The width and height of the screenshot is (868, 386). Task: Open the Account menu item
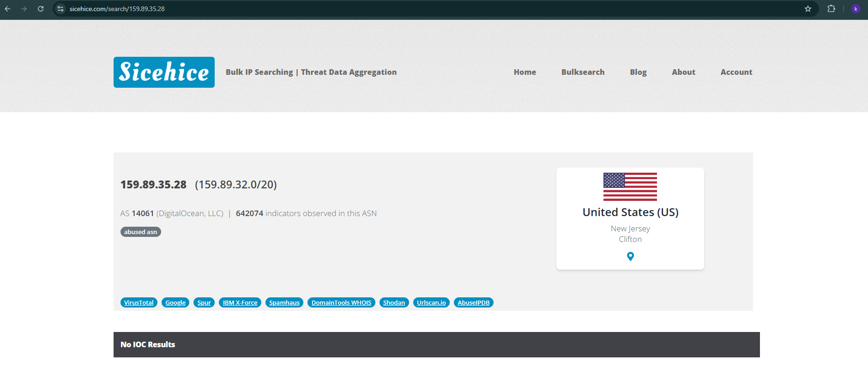coord(736,72)
